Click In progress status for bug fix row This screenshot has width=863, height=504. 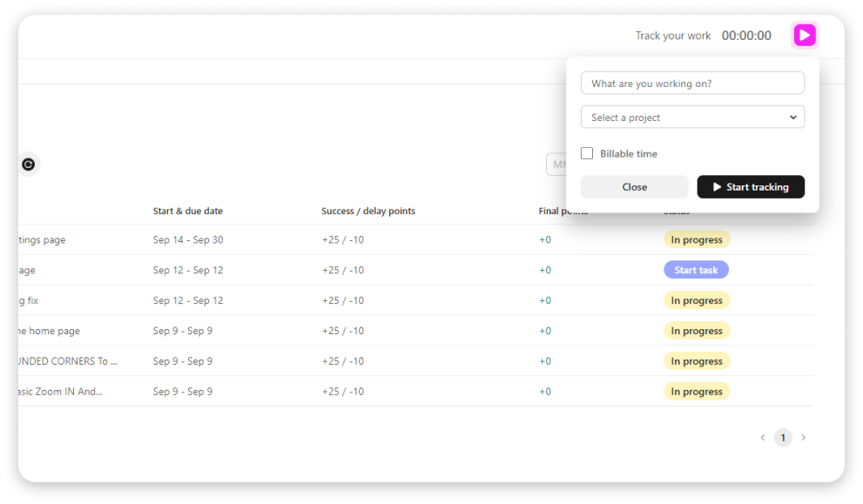pos(697,300)
